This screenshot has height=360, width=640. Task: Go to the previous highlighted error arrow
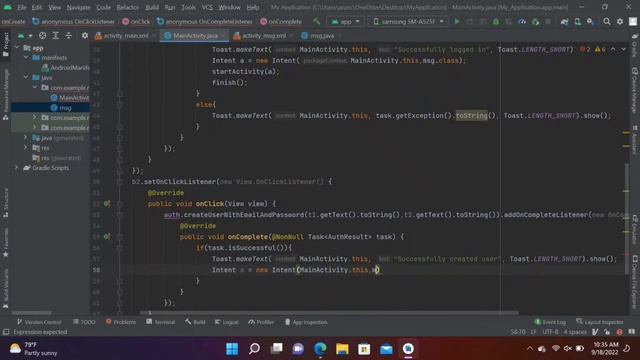(613, 49)
